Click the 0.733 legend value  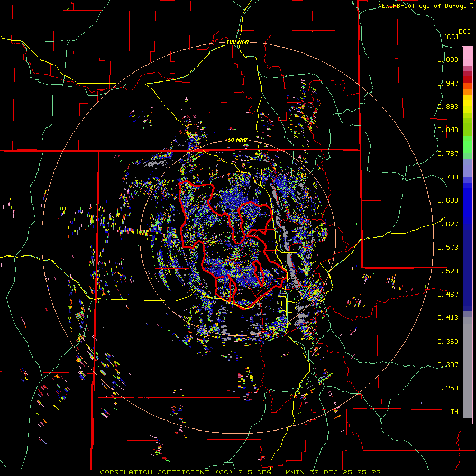[448, 177]
